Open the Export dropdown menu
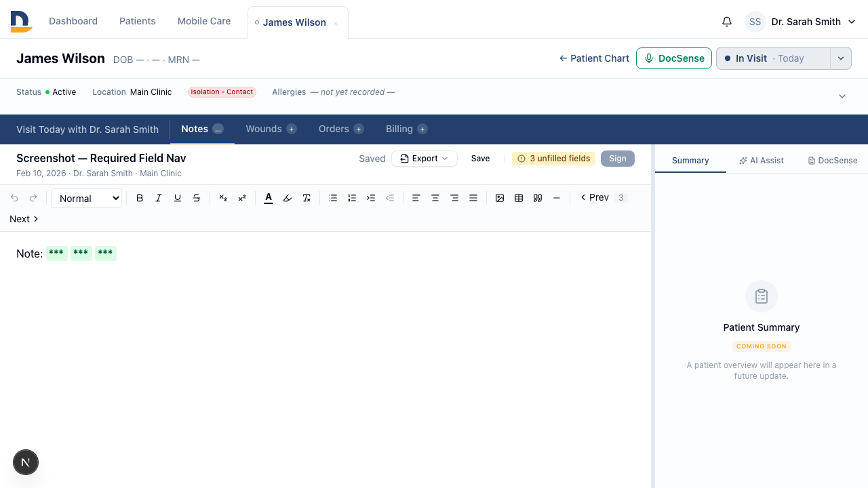 click(425, 159)
